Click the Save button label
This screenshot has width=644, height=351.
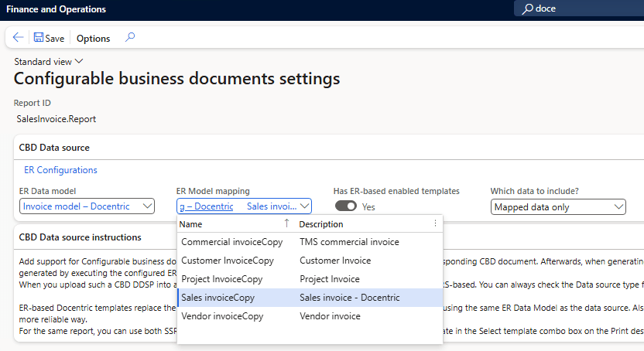point(55,39)
